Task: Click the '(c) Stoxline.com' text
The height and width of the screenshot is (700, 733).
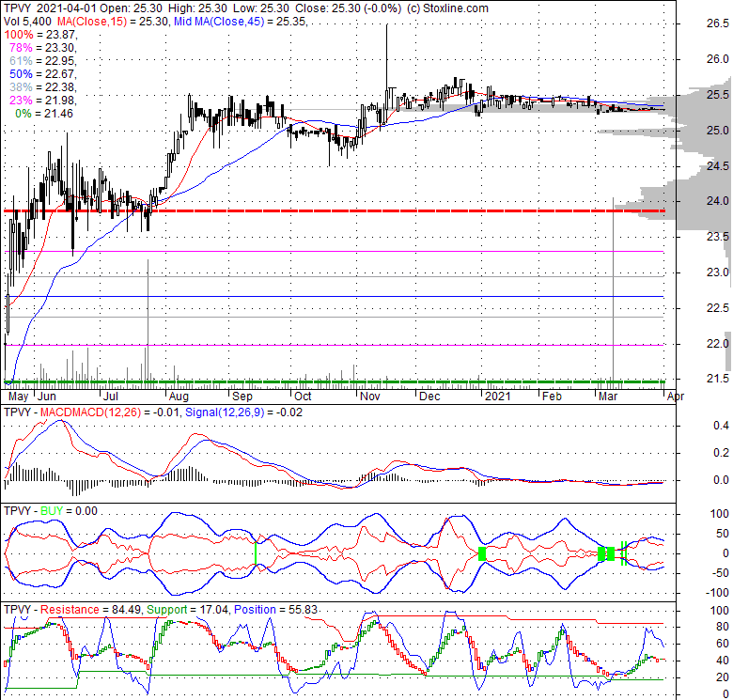Action: tap(447, 8)
